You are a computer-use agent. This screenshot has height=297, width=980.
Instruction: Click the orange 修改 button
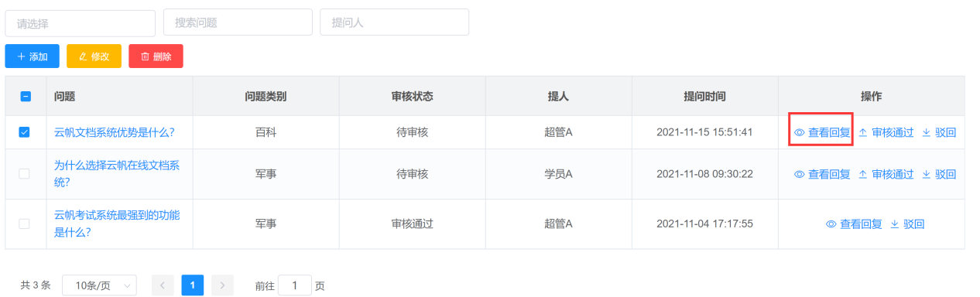pos(94,56)
